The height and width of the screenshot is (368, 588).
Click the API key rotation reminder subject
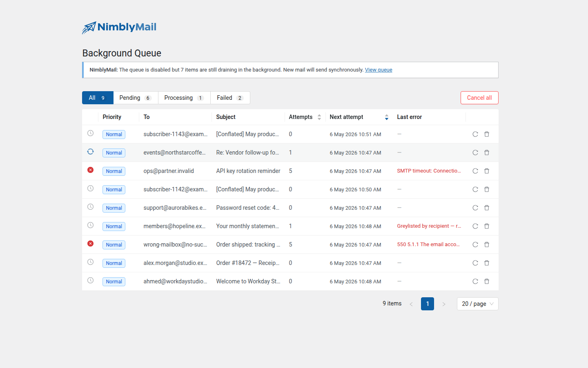coord(248,171)
